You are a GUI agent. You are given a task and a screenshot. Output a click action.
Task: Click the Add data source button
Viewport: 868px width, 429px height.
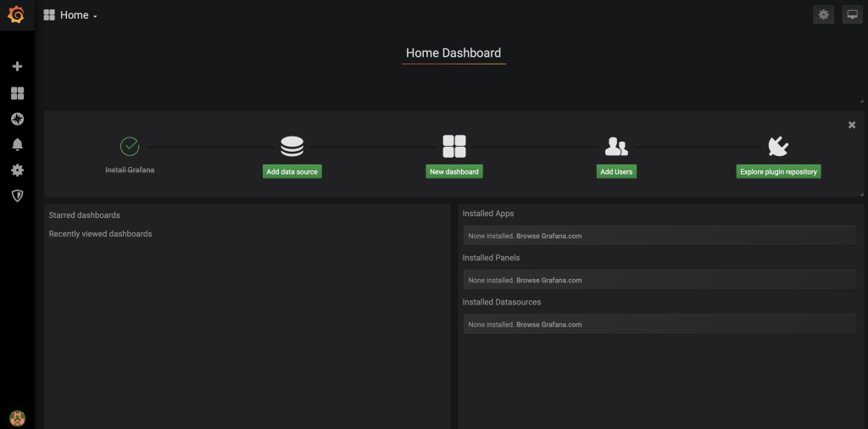292,171
